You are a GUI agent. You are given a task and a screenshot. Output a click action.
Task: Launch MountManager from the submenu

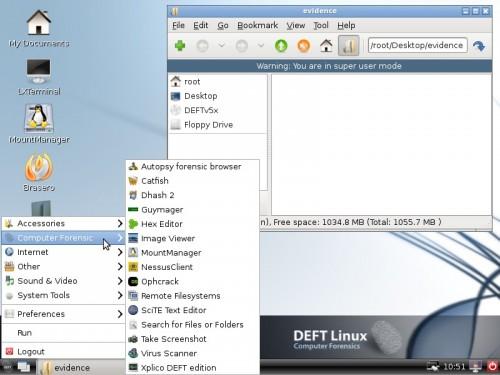(193, 253)
